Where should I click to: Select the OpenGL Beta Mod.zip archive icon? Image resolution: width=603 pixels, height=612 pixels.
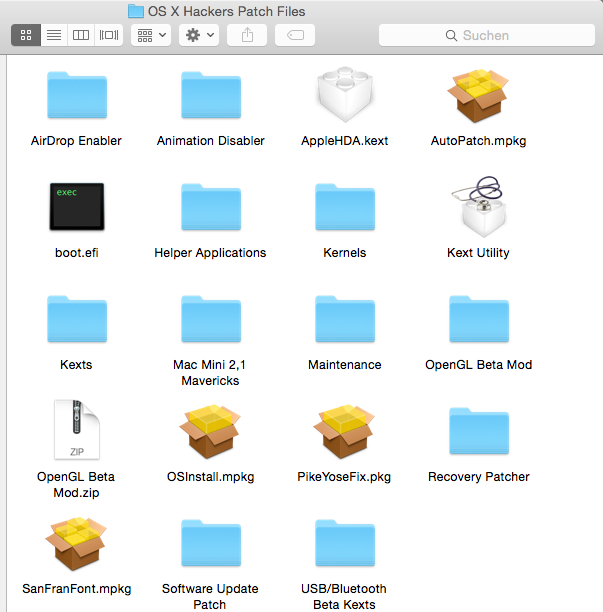click(77, 430)
